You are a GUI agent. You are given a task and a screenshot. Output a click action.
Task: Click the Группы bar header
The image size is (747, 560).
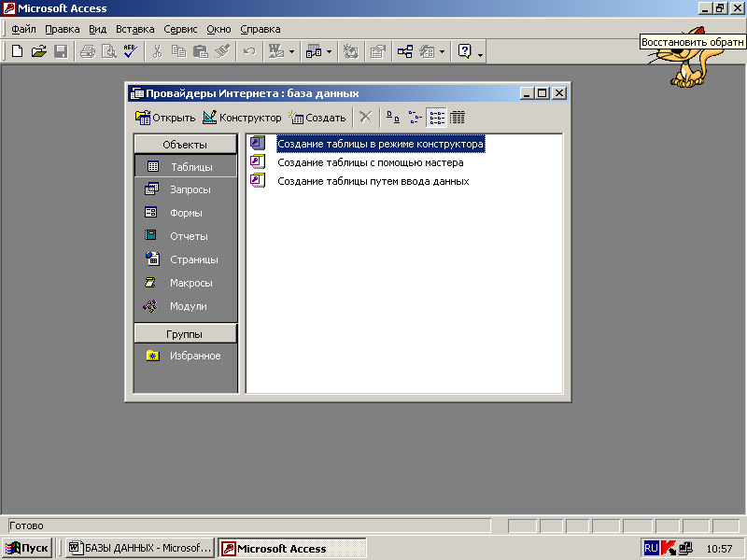pyautogui.click(x=185, y=334)
